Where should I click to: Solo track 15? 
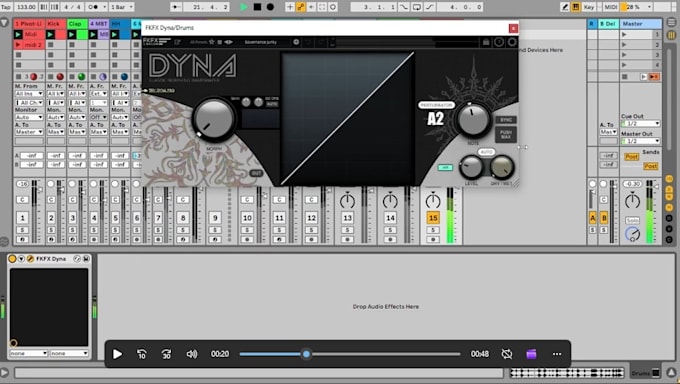tap(433, 230)
